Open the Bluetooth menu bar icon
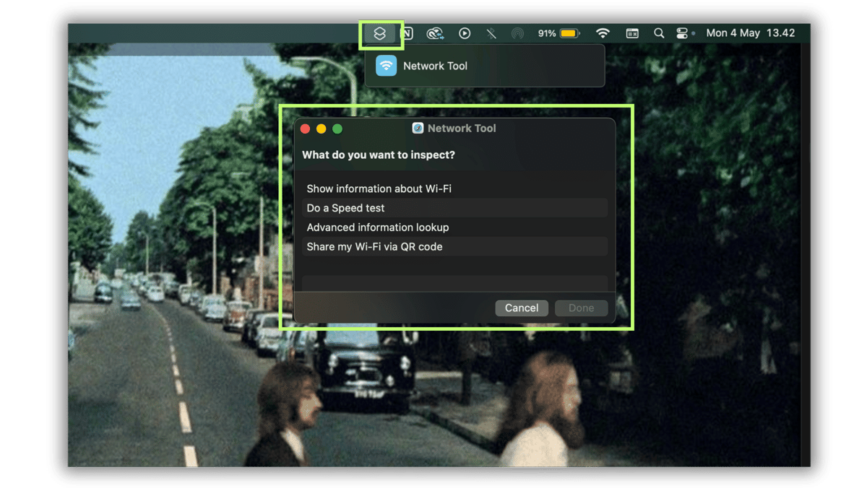 tap(491, 33)
